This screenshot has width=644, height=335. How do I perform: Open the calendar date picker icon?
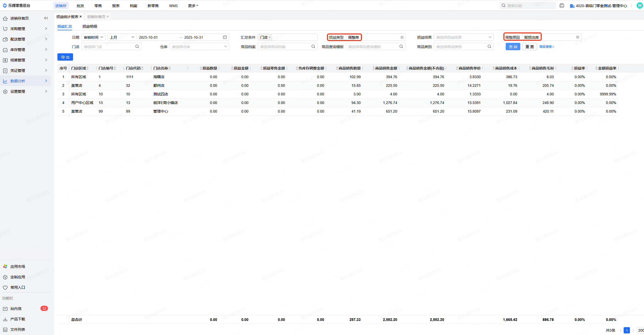(225, 37)
